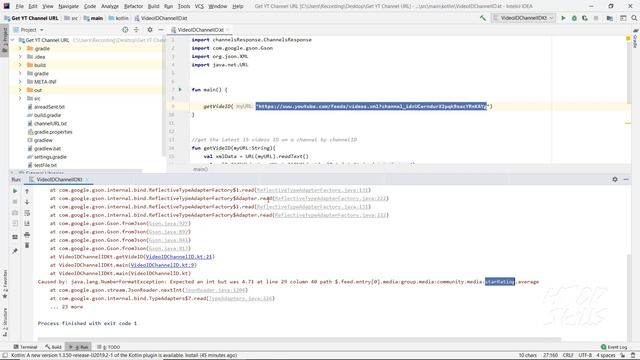Open gradle.properties in the Project tree

(53, 132)
